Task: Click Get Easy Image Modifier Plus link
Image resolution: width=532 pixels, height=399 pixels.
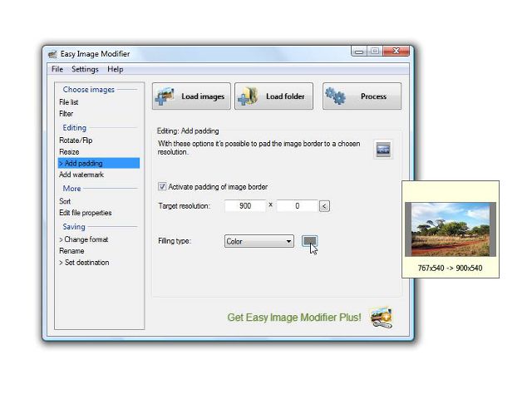Action: point(294,318)
